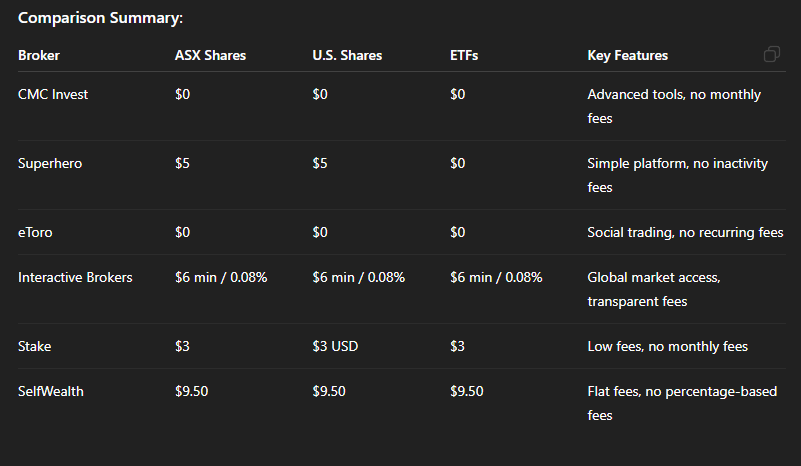Image resolution: width=801 pixels, height=466 pixels.
Task: Select the Superhero broker name
Action: point(50,164)
